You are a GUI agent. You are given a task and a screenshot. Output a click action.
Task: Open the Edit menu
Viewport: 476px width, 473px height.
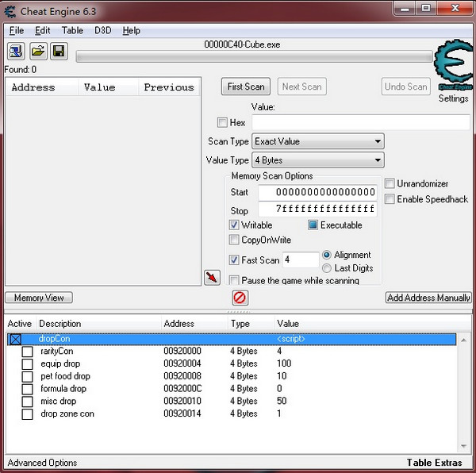tap(43, 30)
